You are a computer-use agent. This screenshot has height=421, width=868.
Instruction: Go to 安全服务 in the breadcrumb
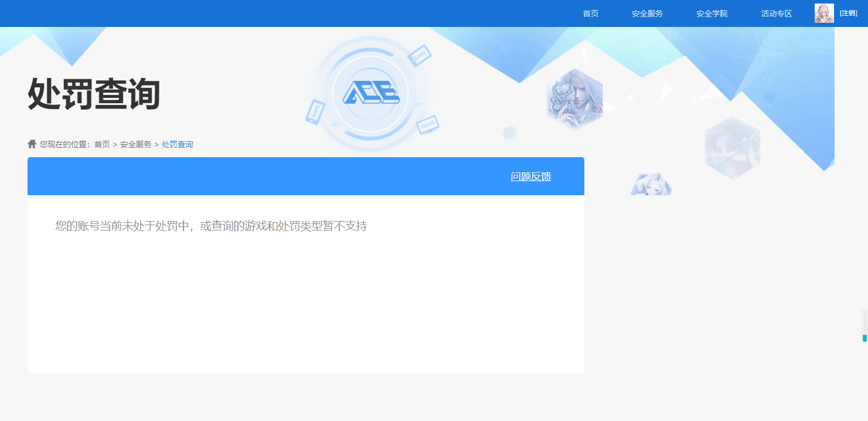tap(136, 144)
